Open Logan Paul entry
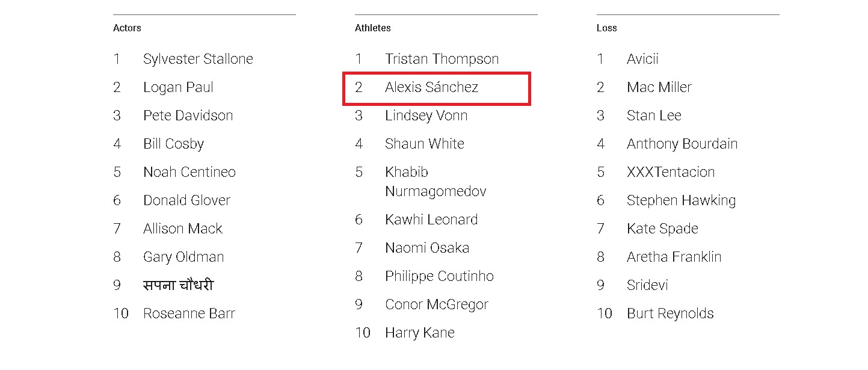 click(178, 87)
